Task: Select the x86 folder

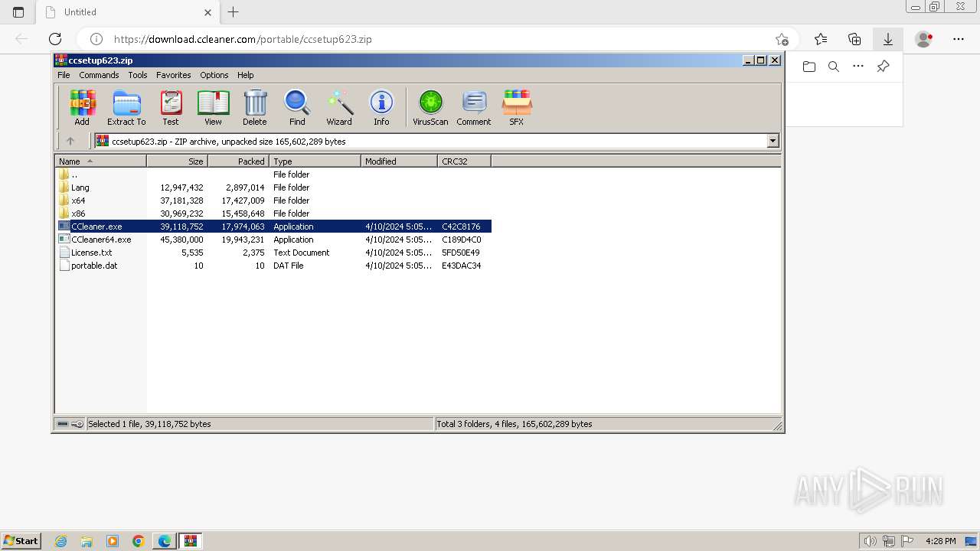Action: 78,214
